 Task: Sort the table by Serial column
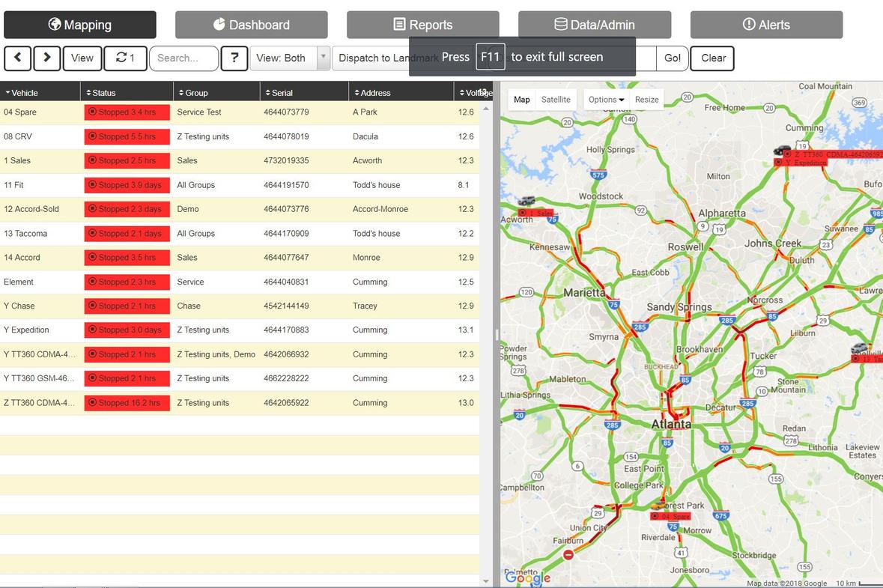[305, 93]
